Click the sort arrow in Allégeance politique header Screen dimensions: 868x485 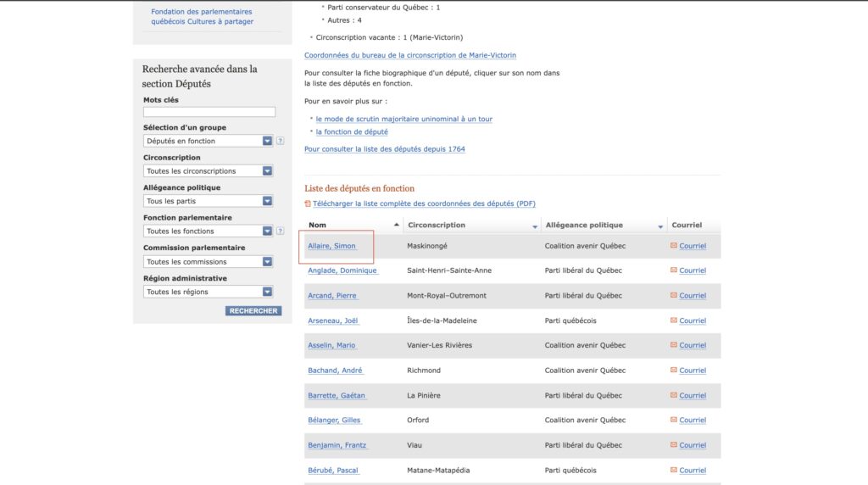[660, 226]
